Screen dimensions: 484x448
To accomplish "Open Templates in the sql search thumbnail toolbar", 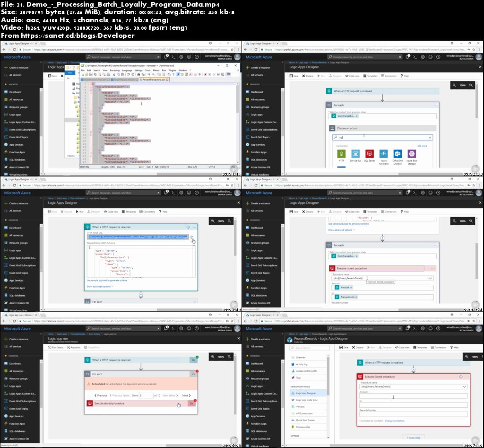I will click(x=371, y=76).
